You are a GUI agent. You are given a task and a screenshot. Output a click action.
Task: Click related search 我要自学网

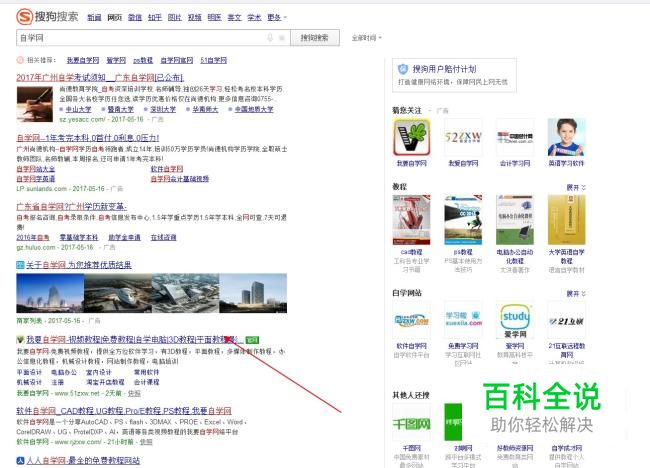[x=83, y=60]
